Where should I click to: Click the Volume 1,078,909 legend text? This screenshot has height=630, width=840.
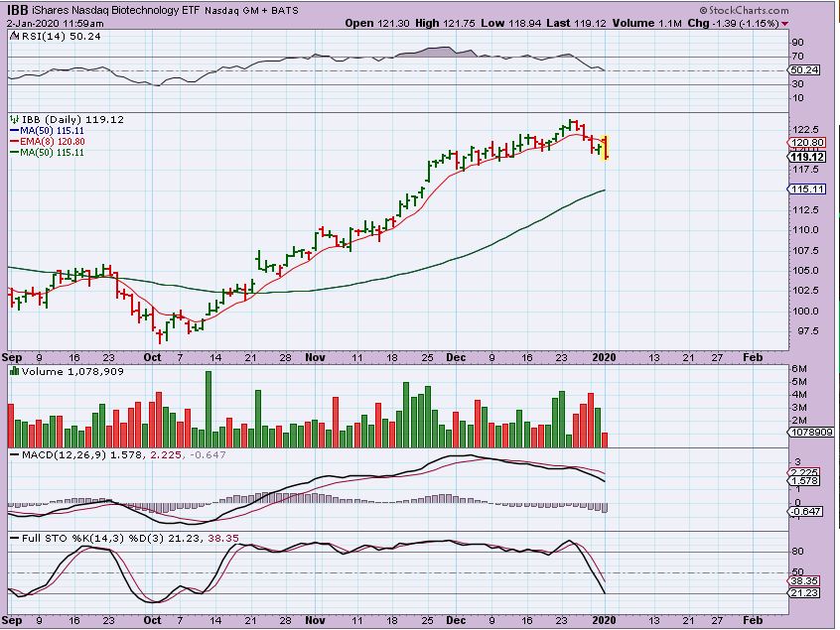tap(72, 371)
